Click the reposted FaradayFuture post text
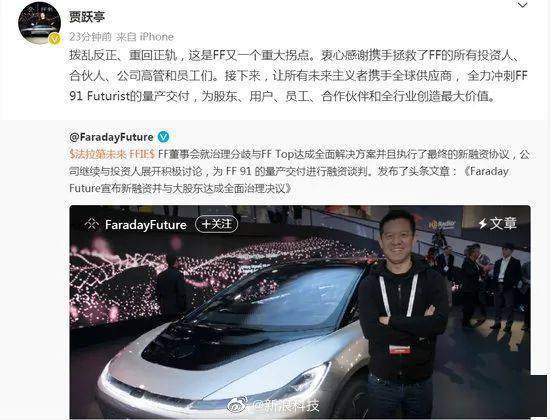550x420 pixels. point(300,171)
